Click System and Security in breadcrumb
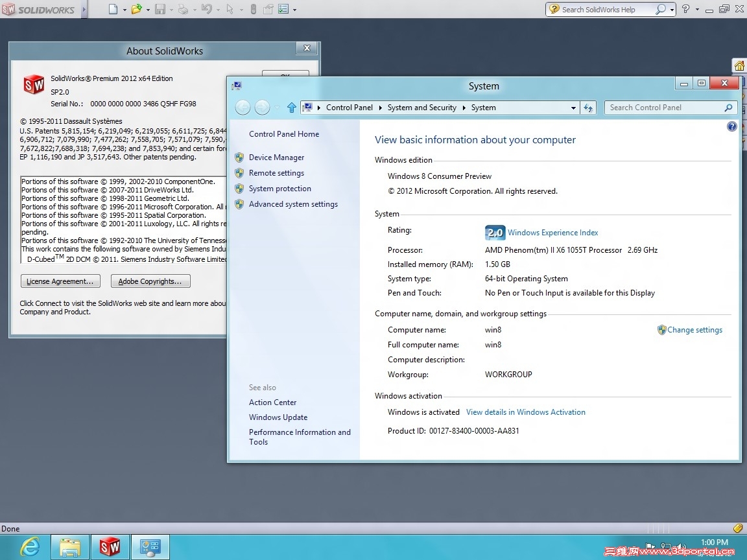Screen dimensions: 747x560 click(x=421, y=108)
